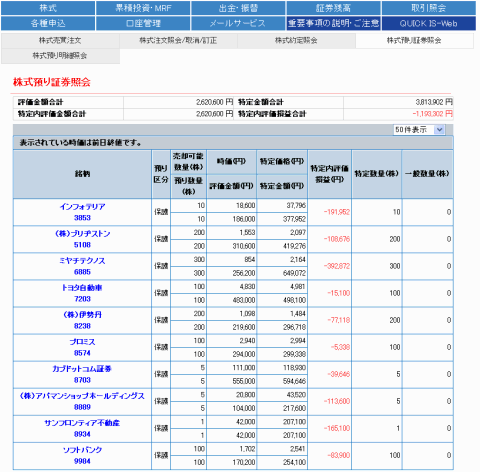This screenshot has height=472, width=480.
Task: Click stock code 5108 link
Action: coord(82,245)
